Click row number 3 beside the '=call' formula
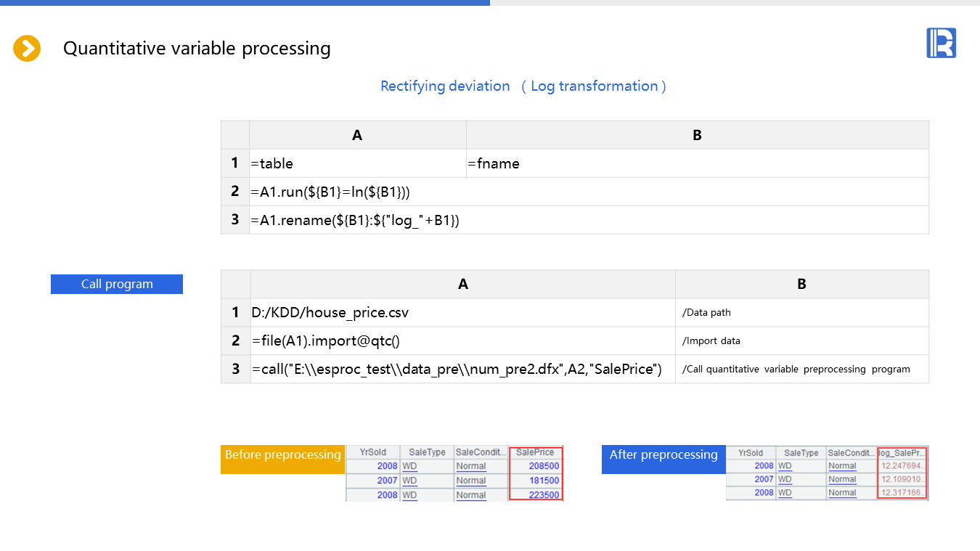The width and height of the screenshot is (980, 551). click(x=236, y=369)
